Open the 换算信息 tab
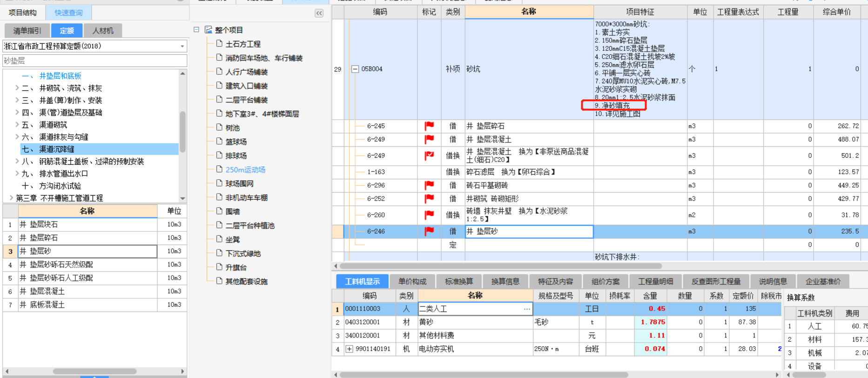This screenshot has width=868, height=378. [505, 281]
